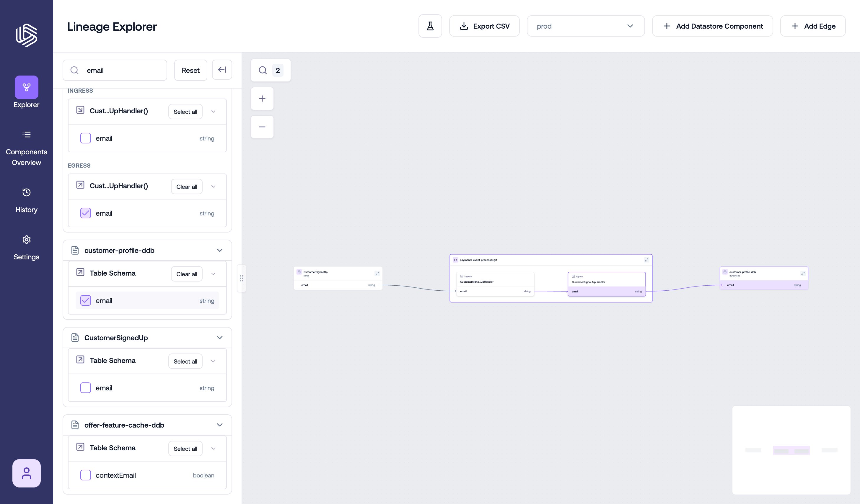
Task: Go to History label in sidebar
Action: pyautogui.click(x=27, y=210)
